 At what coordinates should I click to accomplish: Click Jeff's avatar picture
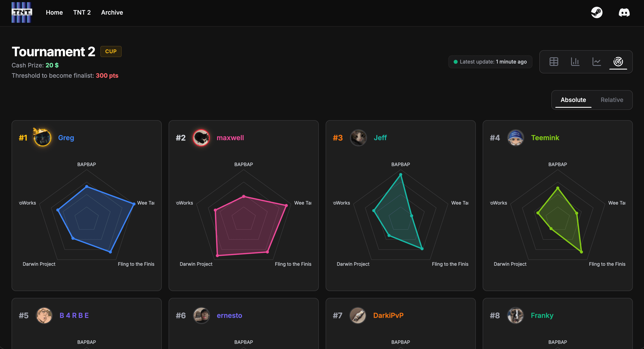point(358,138)
